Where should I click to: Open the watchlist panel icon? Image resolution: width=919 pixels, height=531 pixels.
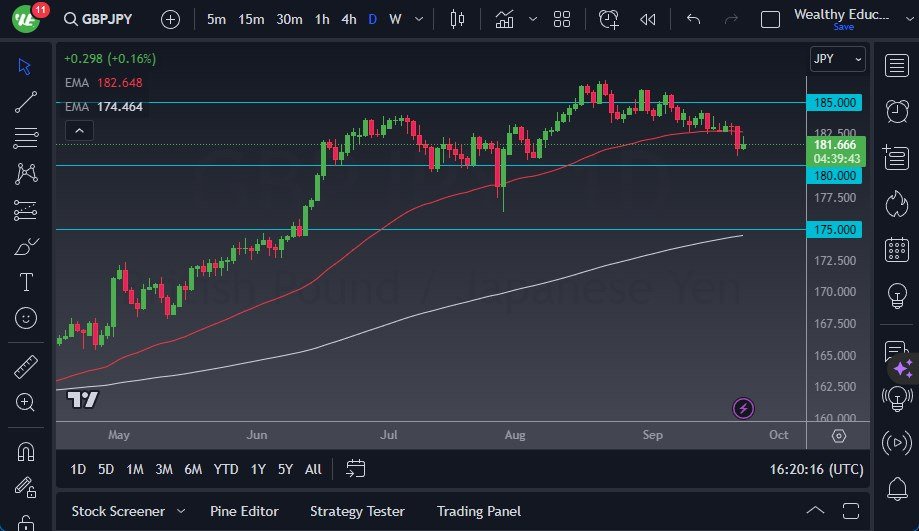(x=896, y=65)
